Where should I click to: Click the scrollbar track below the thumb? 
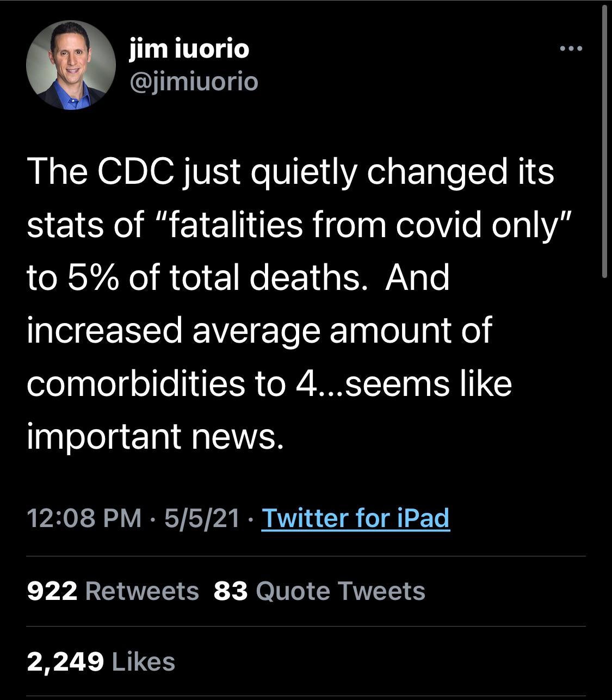click(605, 490)
